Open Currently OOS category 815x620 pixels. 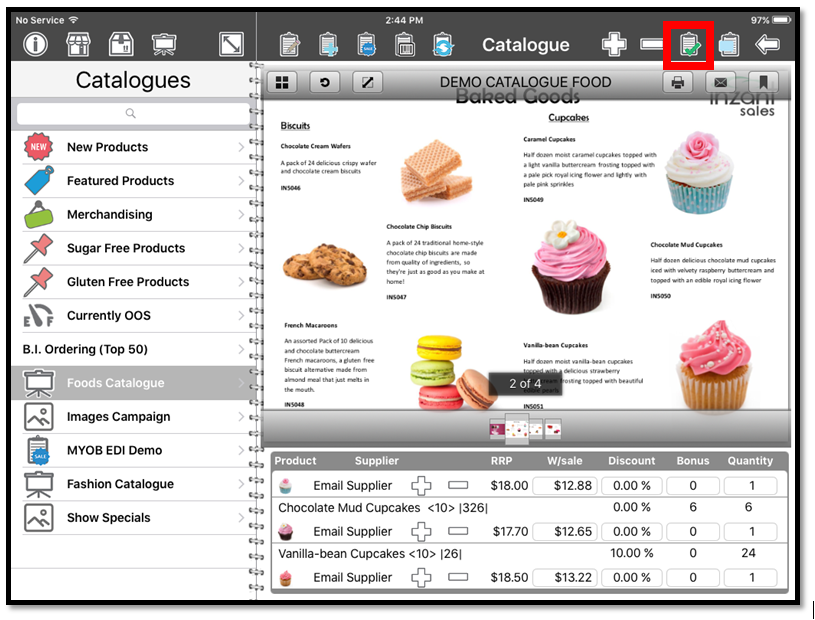pos(134,315)
